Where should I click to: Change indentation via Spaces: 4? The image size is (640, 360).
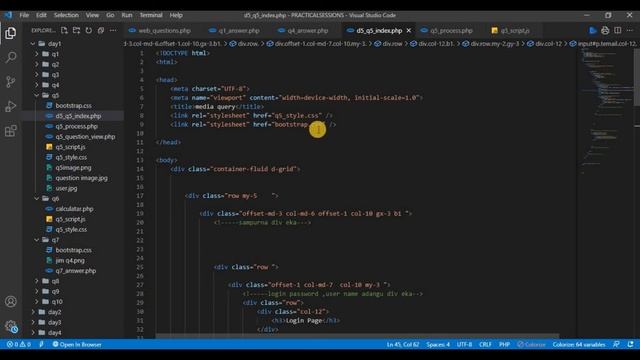coord(438,344)
